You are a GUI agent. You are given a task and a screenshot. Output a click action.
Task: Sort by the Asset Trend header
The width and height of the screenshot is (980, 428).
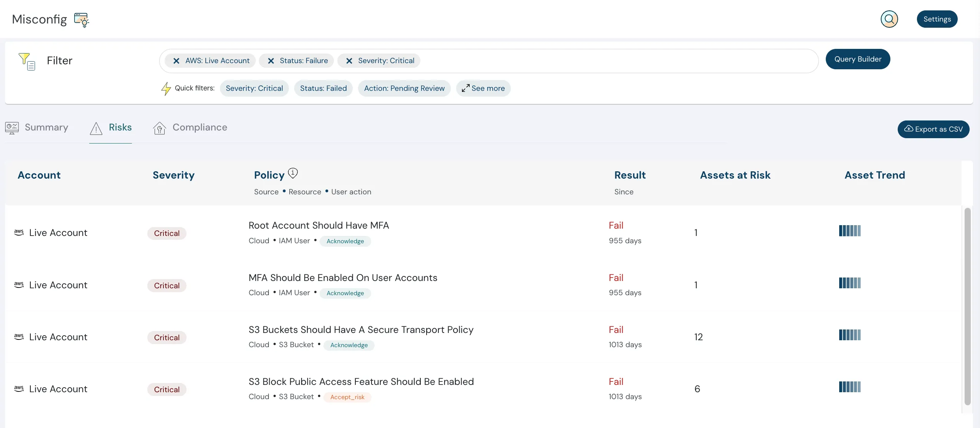pos(875,175)
